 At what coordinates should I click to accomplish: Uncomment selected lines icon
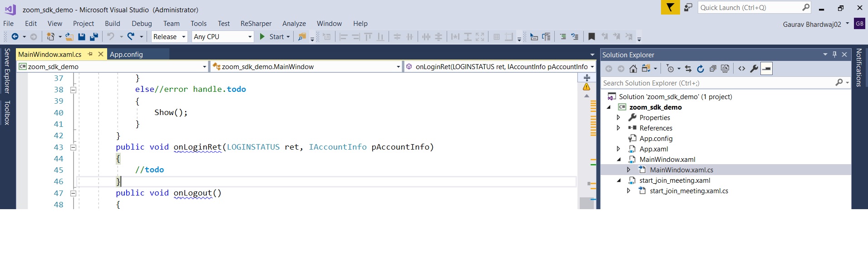point(575,37)
